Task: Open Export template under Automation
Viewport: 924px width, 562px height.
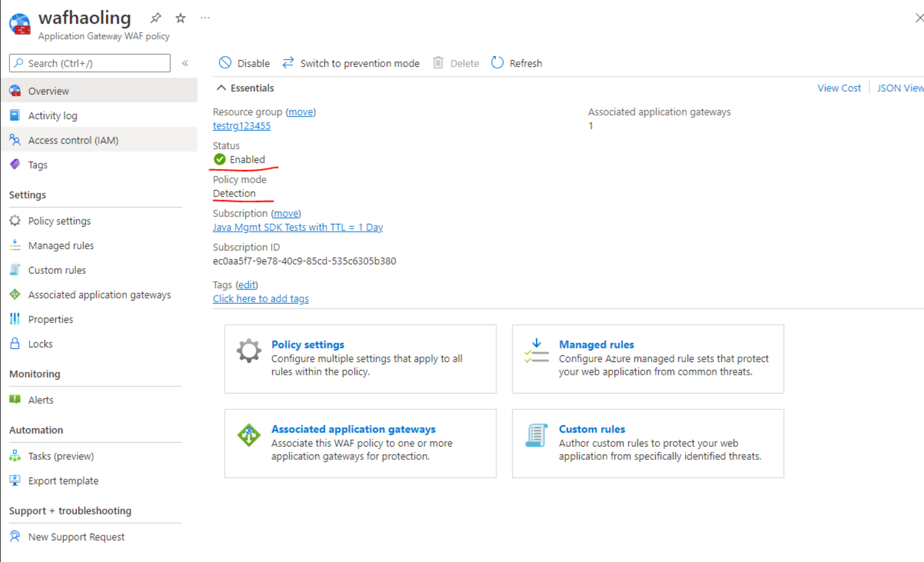Action: (x=63, y=481)
